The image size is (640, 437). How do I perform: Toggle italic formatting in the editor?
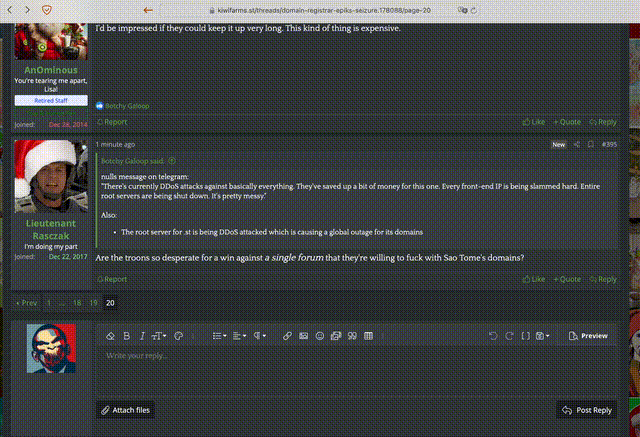coord(142,336)
